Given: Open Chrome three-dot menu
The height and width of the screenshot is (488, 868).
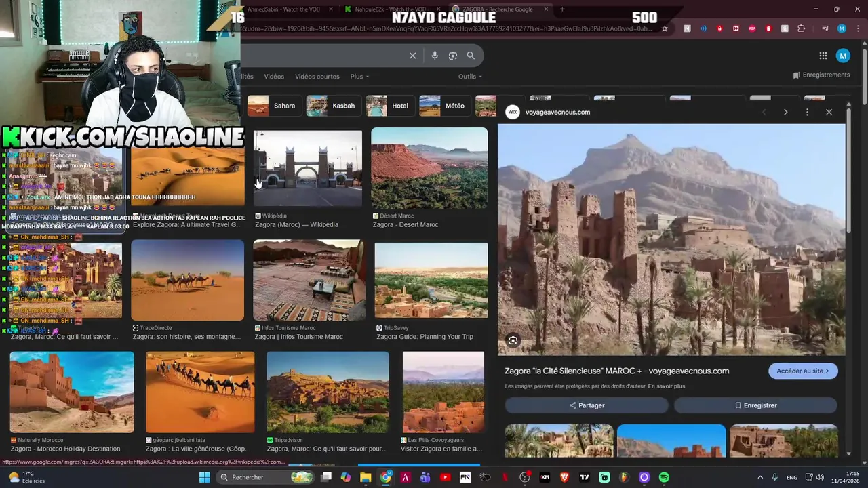Looking at the screenshot, I should [x=856, y=28].
